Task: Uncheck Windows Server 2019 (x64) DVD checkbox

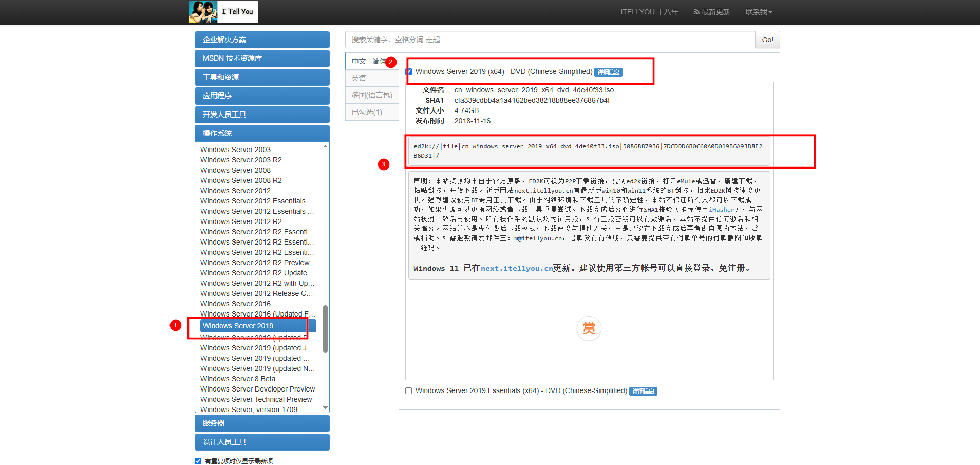Action: (x=409, y=72)
